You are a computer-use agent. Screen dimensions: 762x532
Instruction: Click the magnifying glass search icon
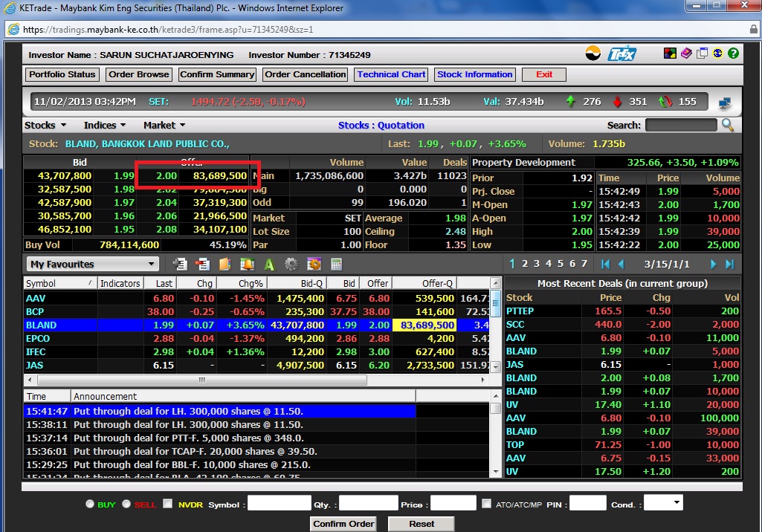(x=728, y=125)
